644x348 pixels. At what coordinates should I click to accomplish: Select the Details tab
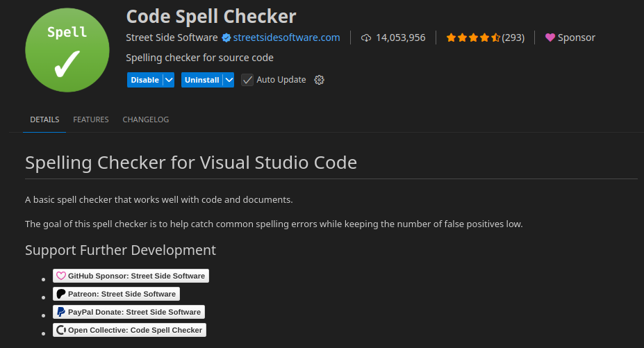pyautogui.click(x=44, y=119)
